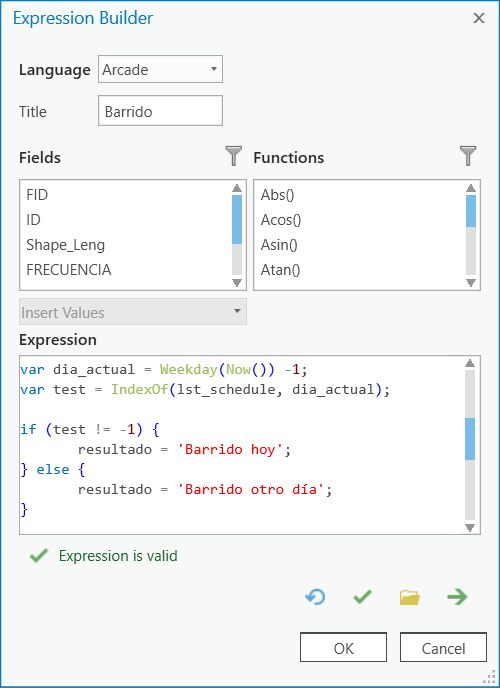500x688 pixels.
Task: Click the blue reset expression icon
Action: (315, 597)
